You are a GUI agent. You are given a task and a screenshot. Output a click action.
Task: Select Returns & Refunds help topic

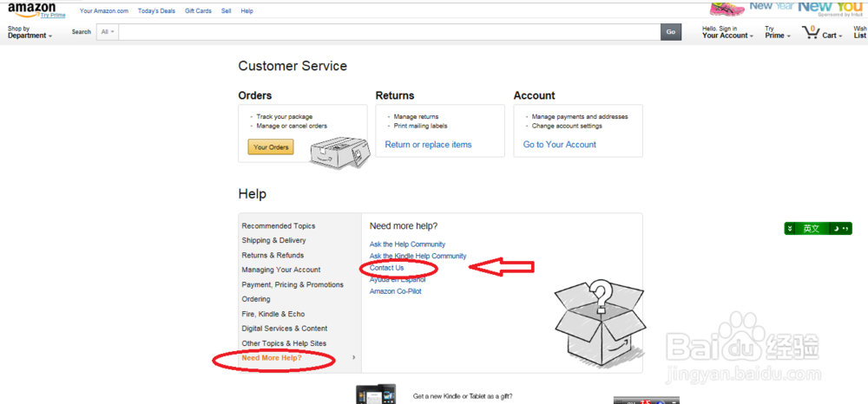[x=273, y=255]
